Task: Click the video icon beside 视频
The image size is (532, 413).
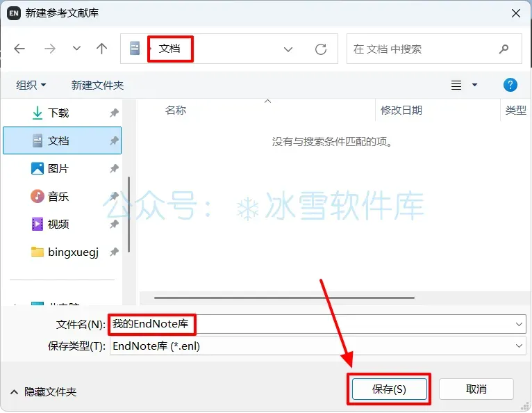Action: (38, 224)
